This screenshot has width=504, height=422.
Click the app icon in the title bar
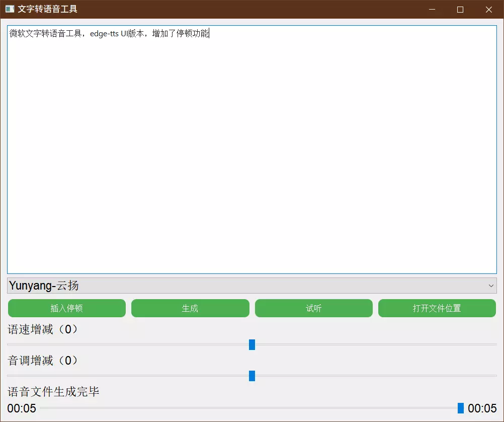(x=10, y=9)
